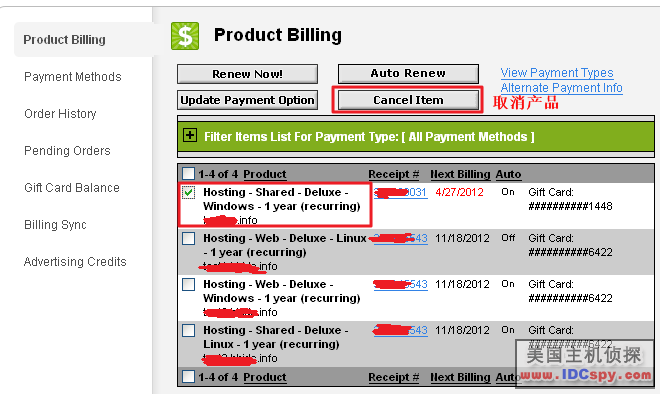
Task: Sort by Next Billing column in top header
Action: [460, 174]
